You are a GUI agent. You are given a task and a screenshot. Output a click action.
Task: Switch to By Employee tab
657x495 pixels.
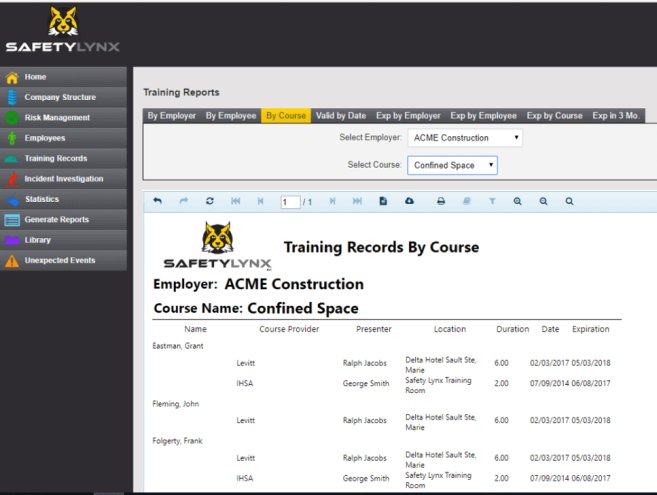tap(230, 116)
